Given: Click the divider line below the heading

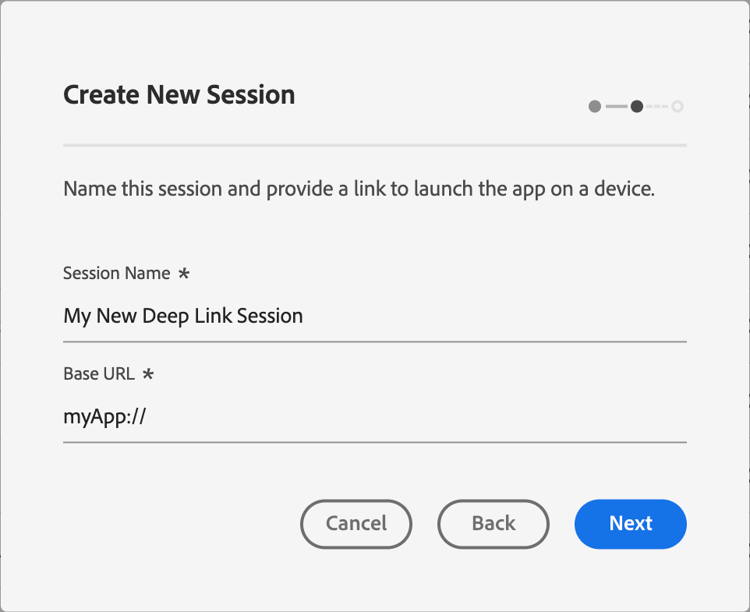Looking at the screenshot, I should coord(374,146).
